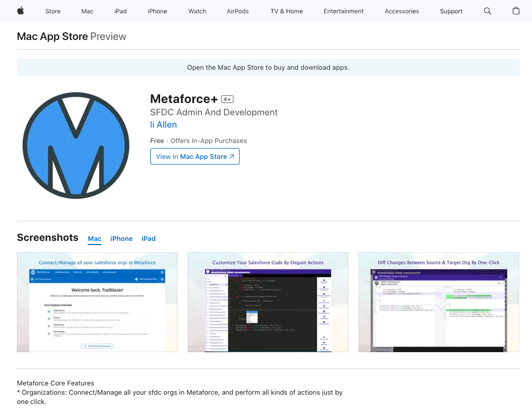
Task: Open the Connect/Manage salesforce orgs screenshot
Action: coord(97,302)
